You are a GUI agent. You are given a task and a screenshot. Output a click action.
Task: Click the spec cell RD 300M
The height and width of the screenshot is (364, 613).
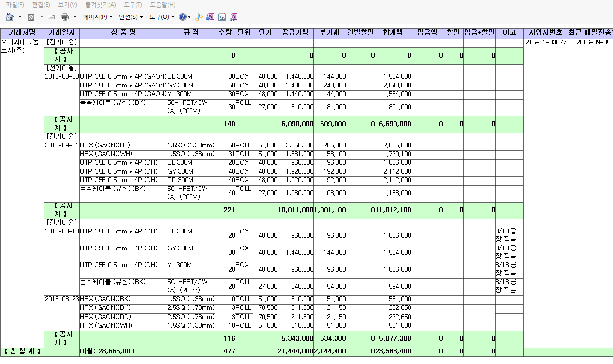180,180
